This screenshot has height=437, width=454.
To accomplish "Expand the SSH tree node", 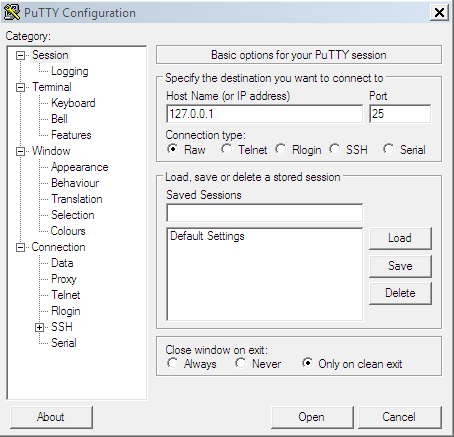I will pyautogui.click(x=39, y=327).
